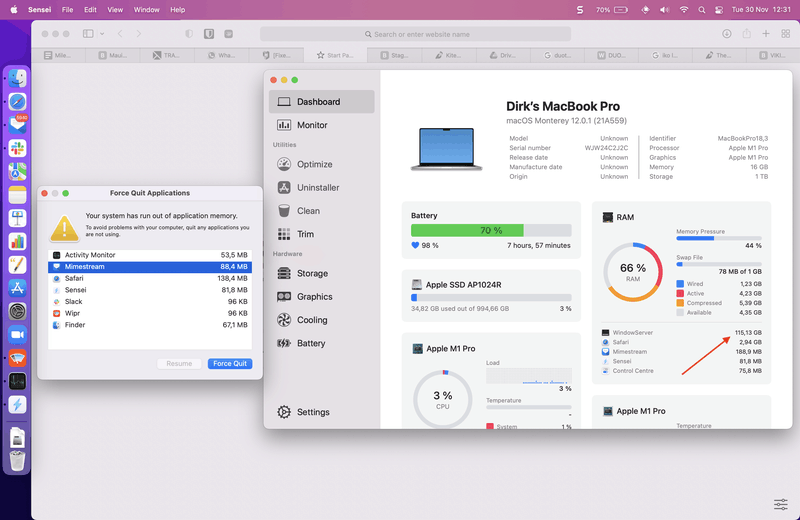The height and width of the screenshot is (520, 800).
Task: Select Activity Monitor in Force Quit list
Action: 150,255
